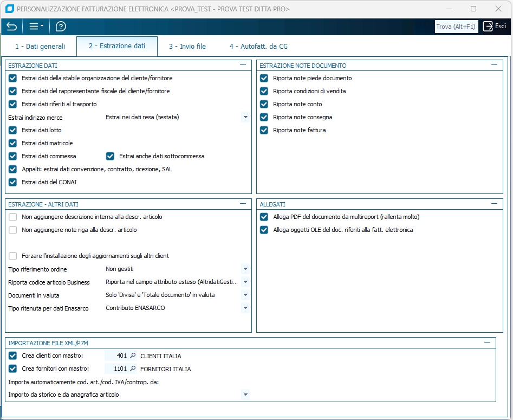Open Tipo ritenuta per dati Enasarco dropdown
The height and width of the screenshot is (420, 513).
click(x=245, y=308)
